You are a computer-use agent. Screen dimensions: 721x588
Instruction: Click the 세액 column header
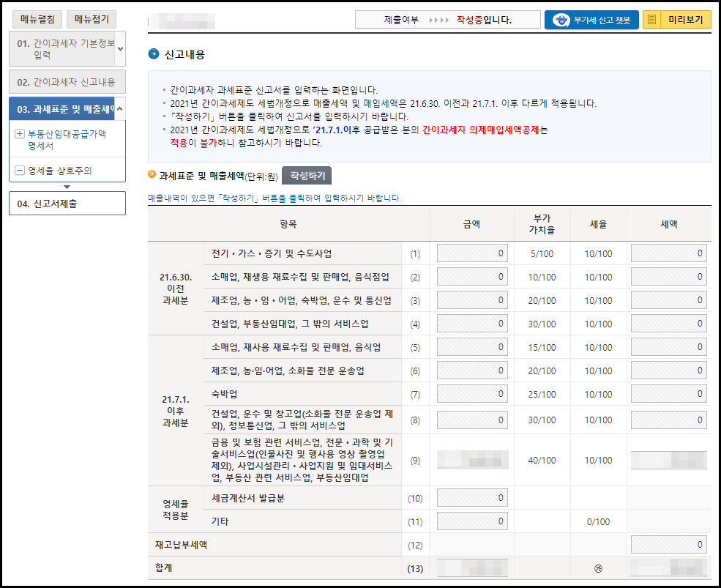669,224
